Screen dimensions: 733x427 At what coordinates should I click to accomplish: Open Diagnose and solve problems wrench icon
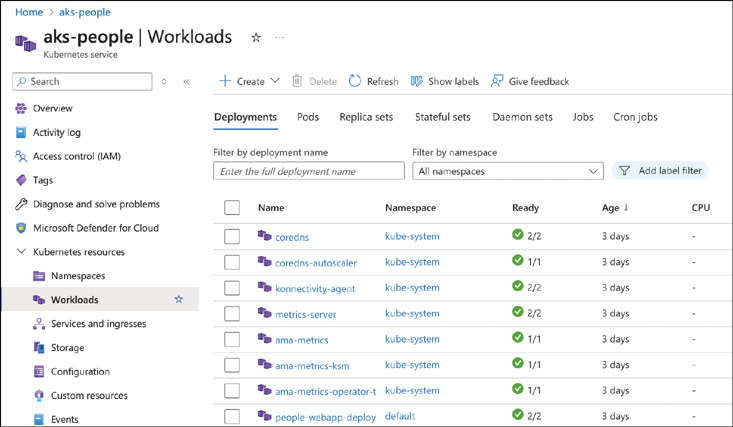(x=21, y=204)
